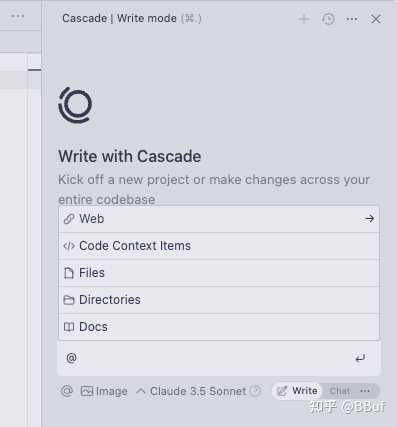Screen dimensions: 397x427
Task: Start a new Cascade conversation with plus icon
Action: coord(303,19)
